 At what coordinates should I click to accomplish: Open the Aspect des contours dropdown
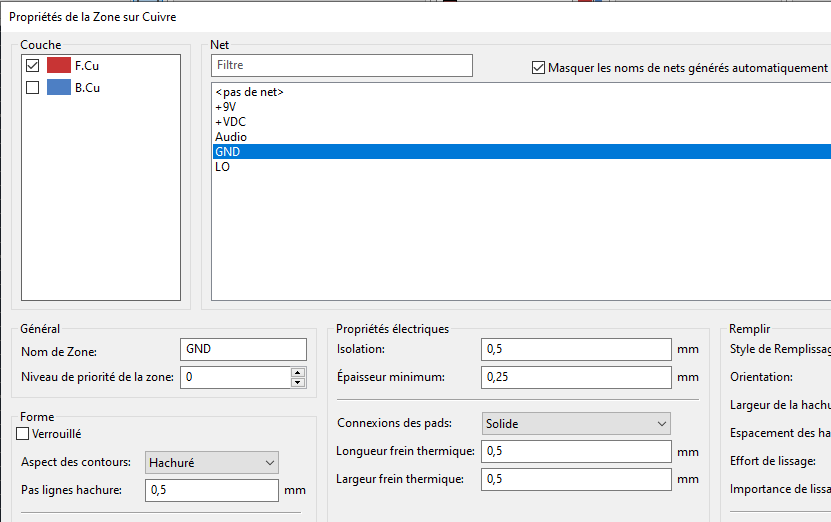click(x=211, y=462)
